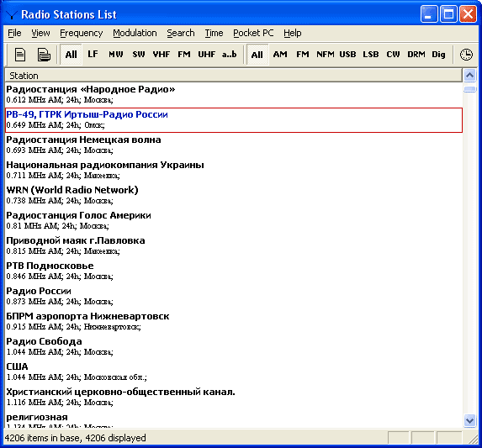Click the scrollbar up arrow
482x448 pixels.
(469, 76)
